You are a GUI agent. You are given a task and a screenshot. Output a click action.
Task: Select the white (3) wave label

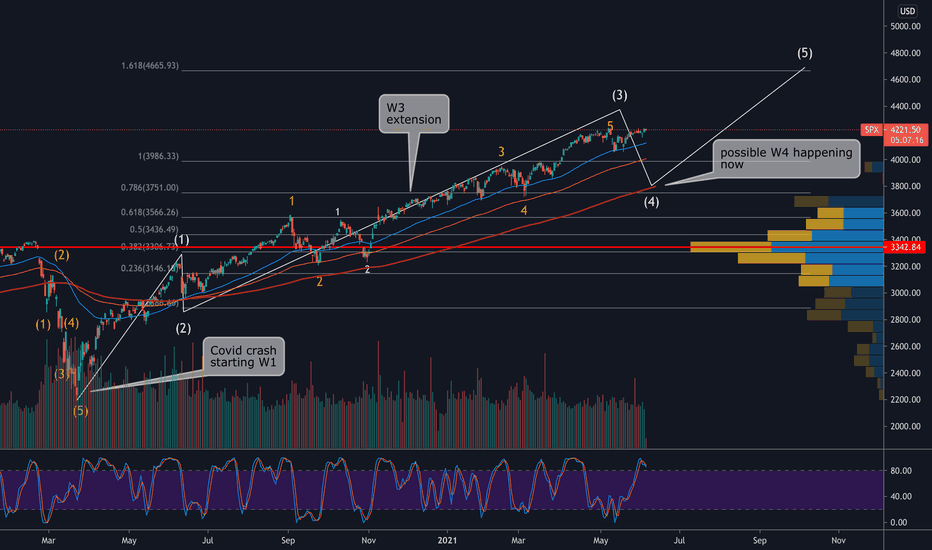click(x=619, y=95)
